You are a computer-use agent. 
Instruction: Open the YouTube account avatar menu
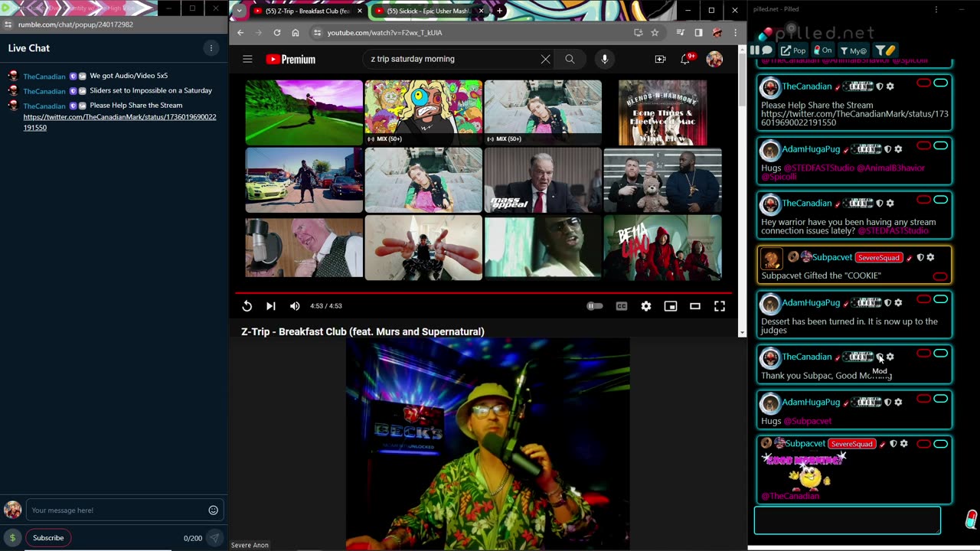coord(714,59)
